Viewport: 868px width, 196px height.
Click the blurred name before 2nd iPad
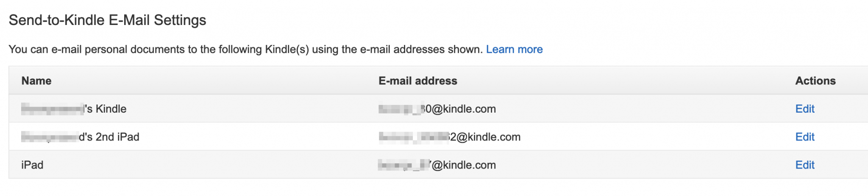point(50,137)
